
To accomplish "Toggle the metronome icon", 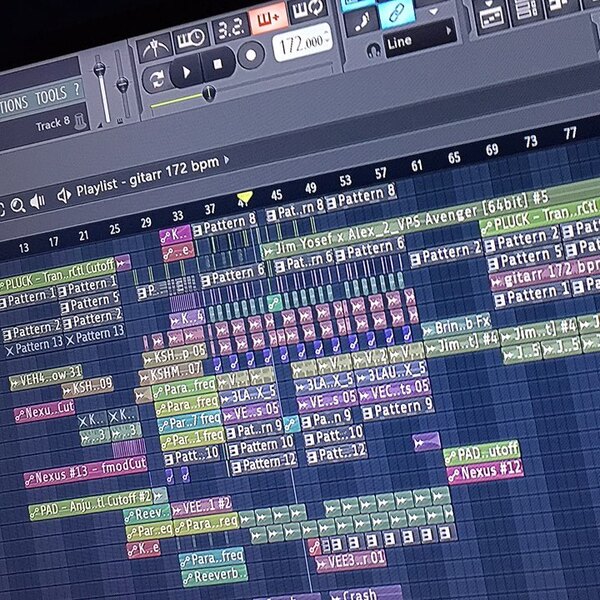I will (x=154, y=49).
